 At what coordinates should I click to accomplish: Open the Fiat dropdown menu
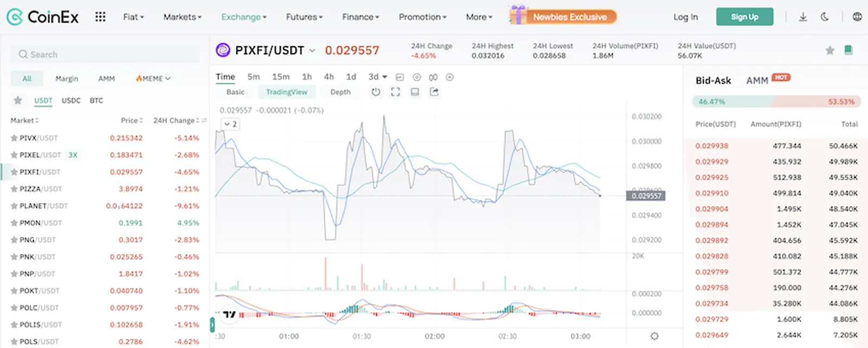pyautogui.click(x=133, y=17)
